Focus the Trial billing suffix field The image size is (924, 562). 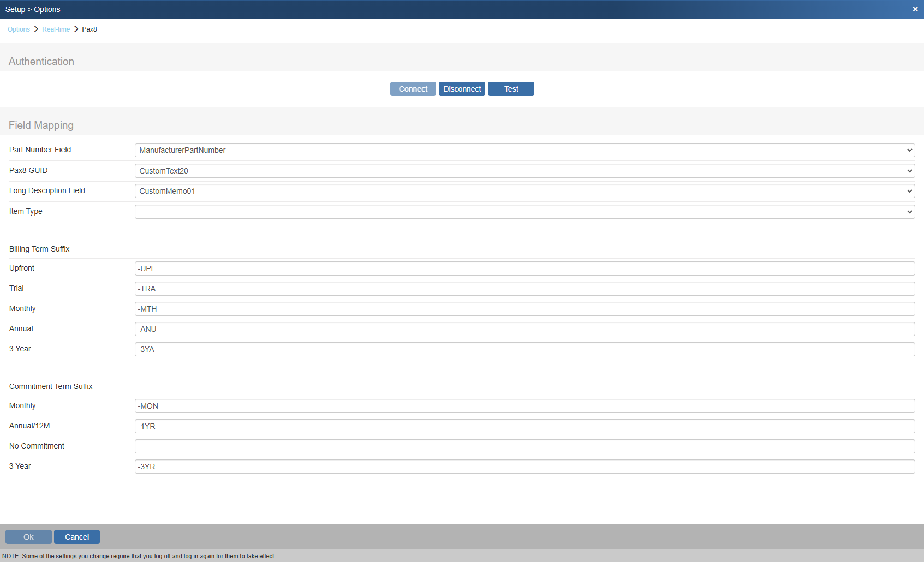[524, 289]
